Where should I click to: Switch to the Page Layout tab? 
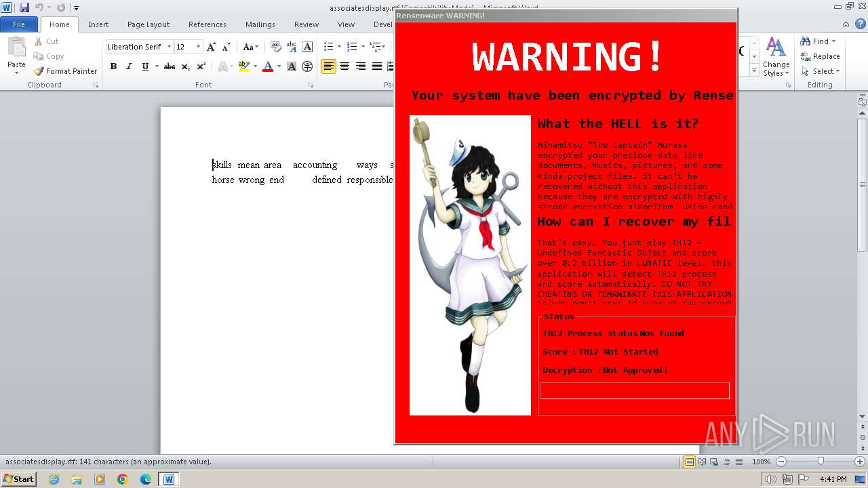(149, 24)
